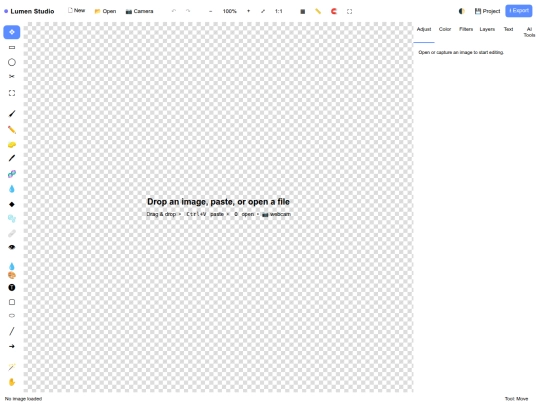Click the 'Tool: Move' status text
The image size is (540, 405).
tap(516, 399)
